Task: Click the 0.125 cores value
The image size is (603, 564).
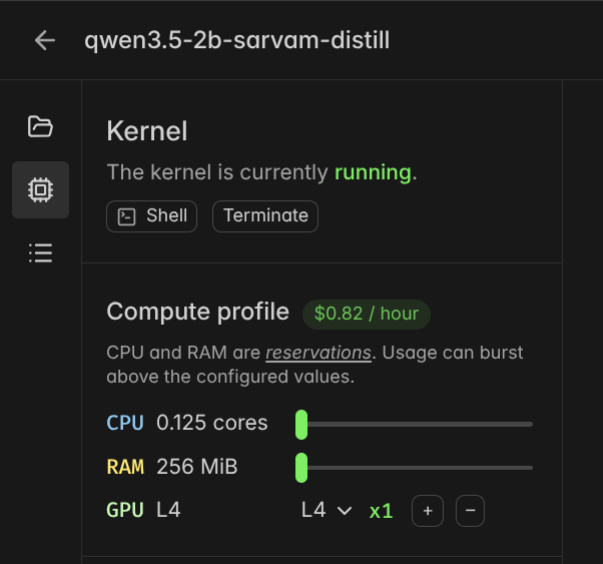Action: tap(212, 423)
